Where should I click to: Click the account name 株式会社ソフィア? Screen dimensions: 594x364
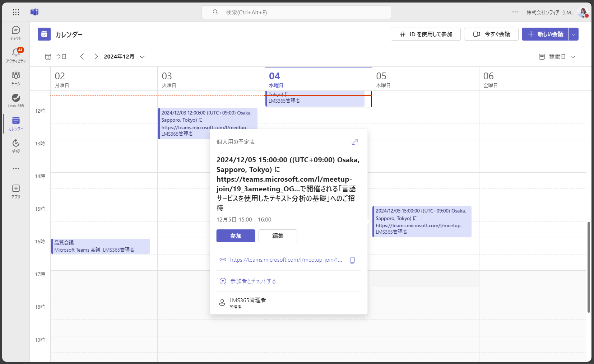tap(550, 13)
